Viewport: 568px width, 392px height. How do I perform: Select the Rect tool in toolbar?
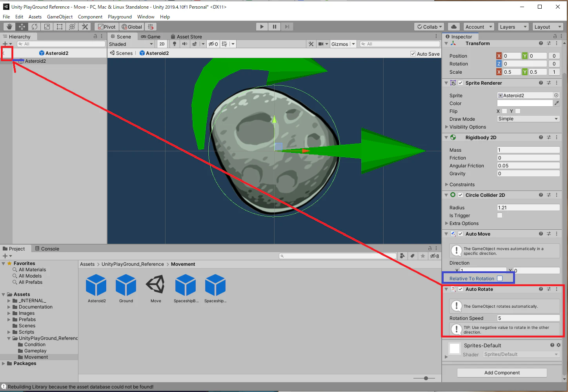point(60,27)
